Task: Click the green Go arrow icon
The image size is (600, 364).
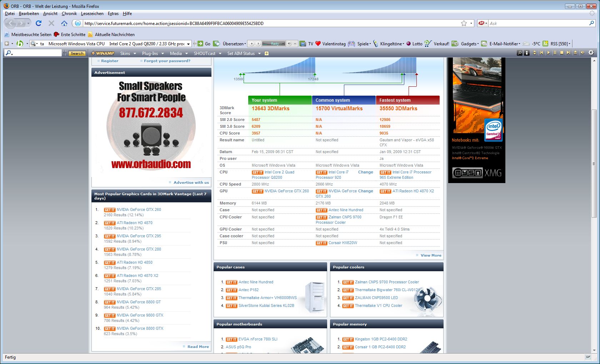Action: [200, 44]
